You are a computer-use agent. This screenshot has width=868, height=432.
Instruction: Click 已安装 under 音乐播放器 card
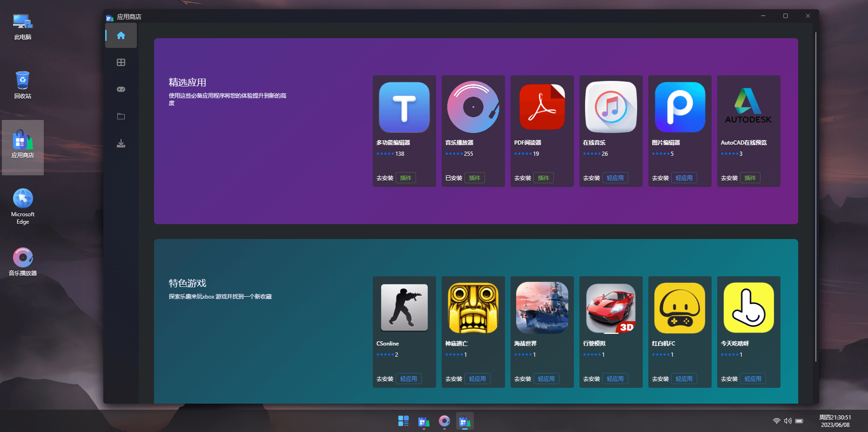pos(453,178)
